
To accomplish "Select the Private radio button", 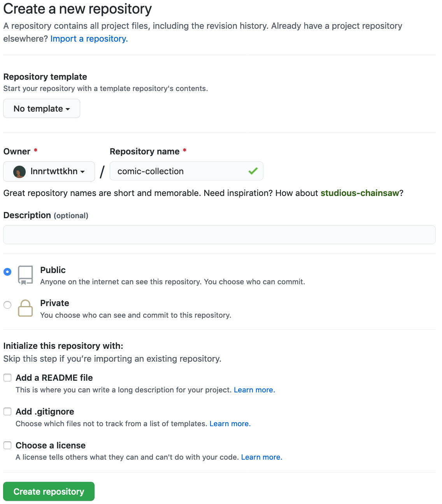I will point(7,305).
